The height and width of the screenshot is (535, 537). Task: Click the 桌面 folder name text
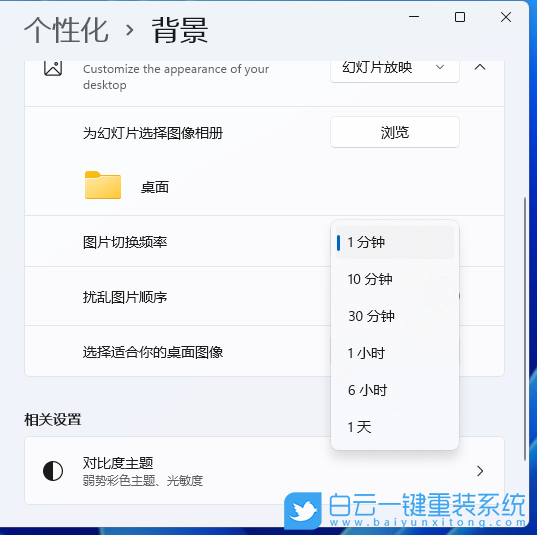click(155, 187)
